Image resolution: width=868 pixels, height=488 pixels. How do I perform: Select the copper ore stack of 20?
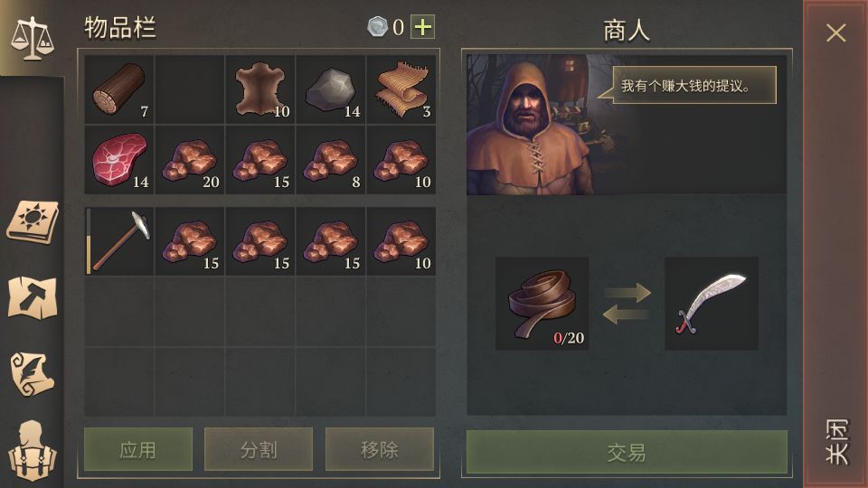point(189,159)
